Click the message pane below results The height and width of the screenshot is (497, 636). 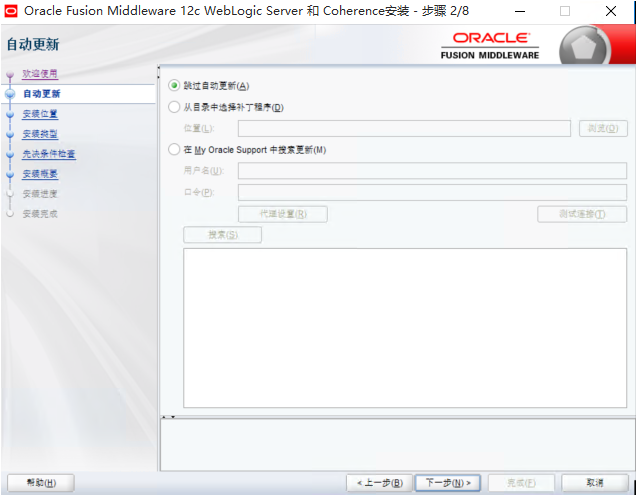pos(398,445)
